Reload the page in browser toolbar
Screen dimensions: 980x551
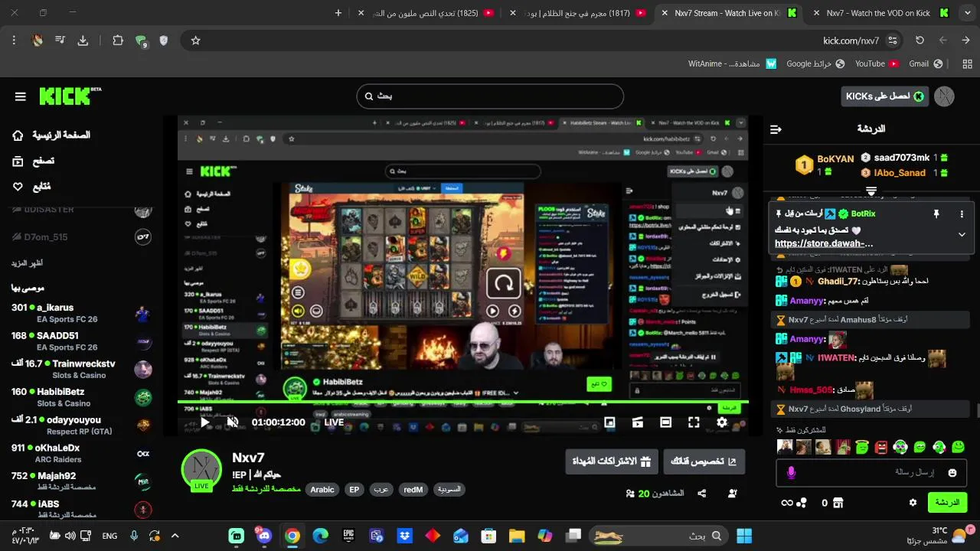point(920,41)
